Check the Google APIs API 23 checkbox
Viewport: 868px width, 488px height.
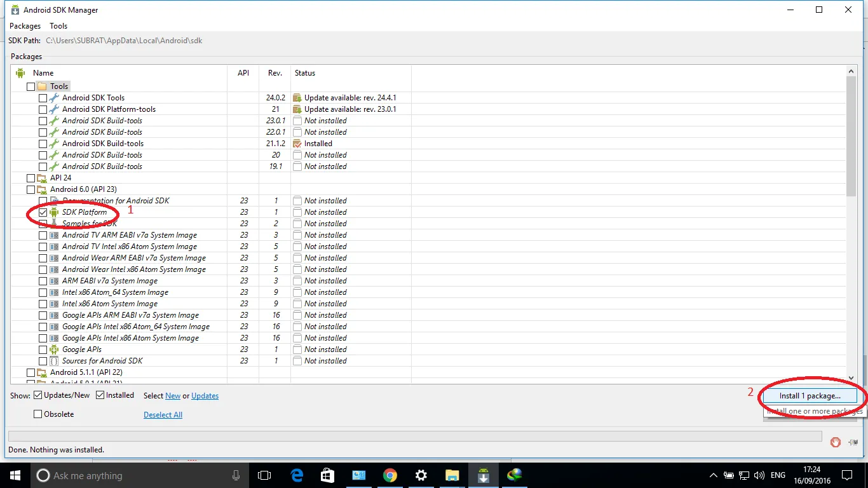tap(43, 349)
